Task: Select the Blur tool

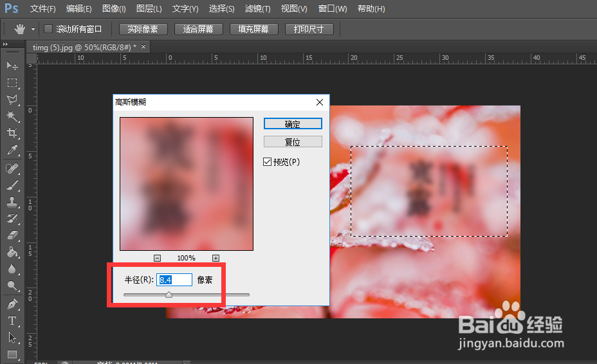Action: click(12, 269)
